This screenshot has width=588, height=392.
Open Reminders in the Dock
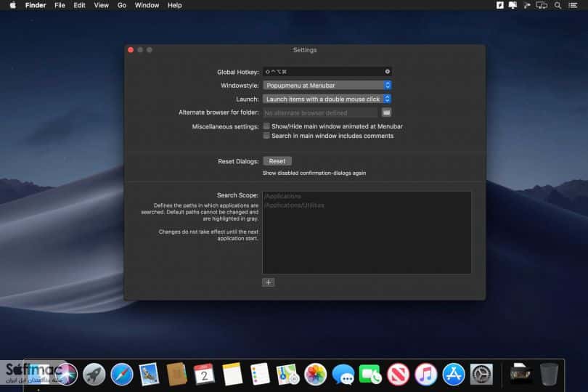(260, 374)
